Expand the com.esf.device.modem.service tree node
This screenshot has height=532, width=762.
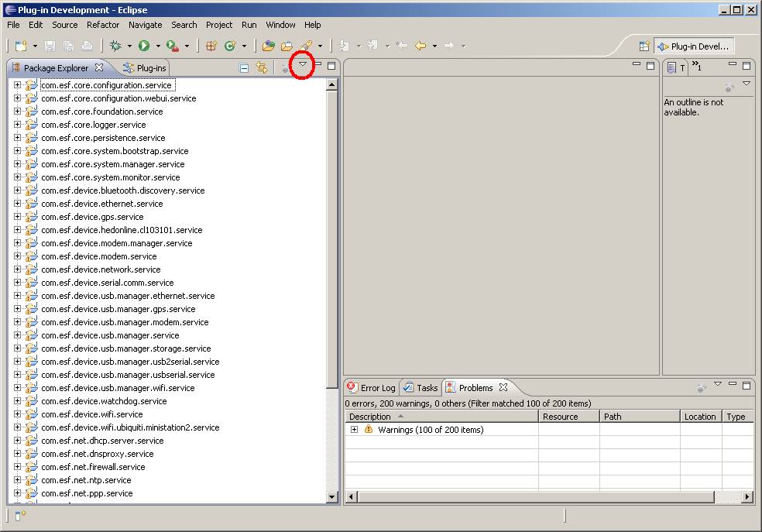(18, 256)
